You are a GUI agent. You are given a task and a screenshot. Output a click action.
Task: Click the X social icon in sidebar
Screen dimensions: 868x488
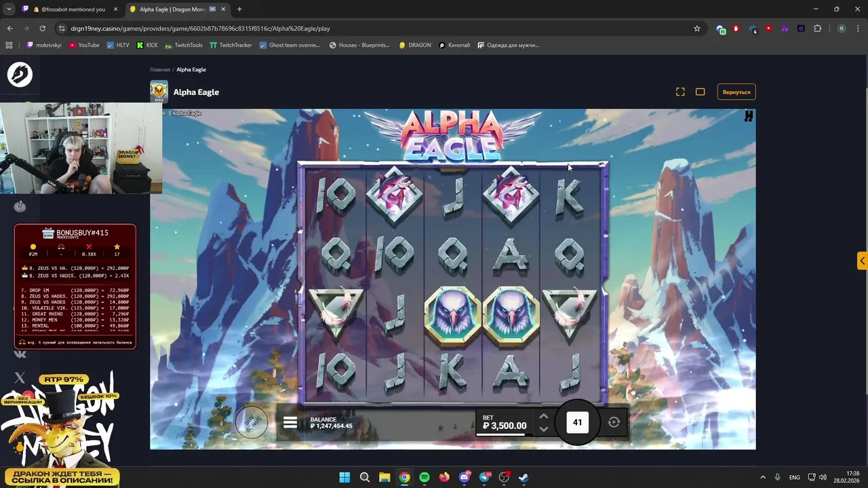click(x=20, y=378)
